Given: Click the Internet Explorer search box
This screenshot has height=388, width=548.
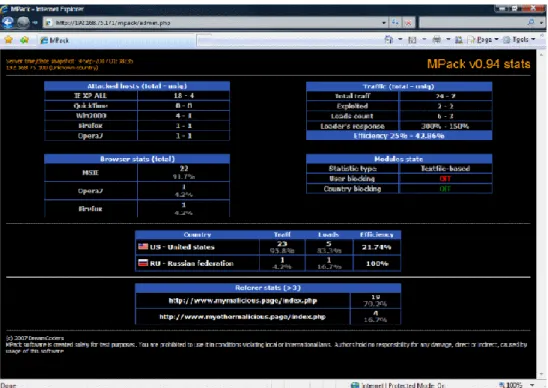Looking at the screenshot, I should [x=472, y=23].
